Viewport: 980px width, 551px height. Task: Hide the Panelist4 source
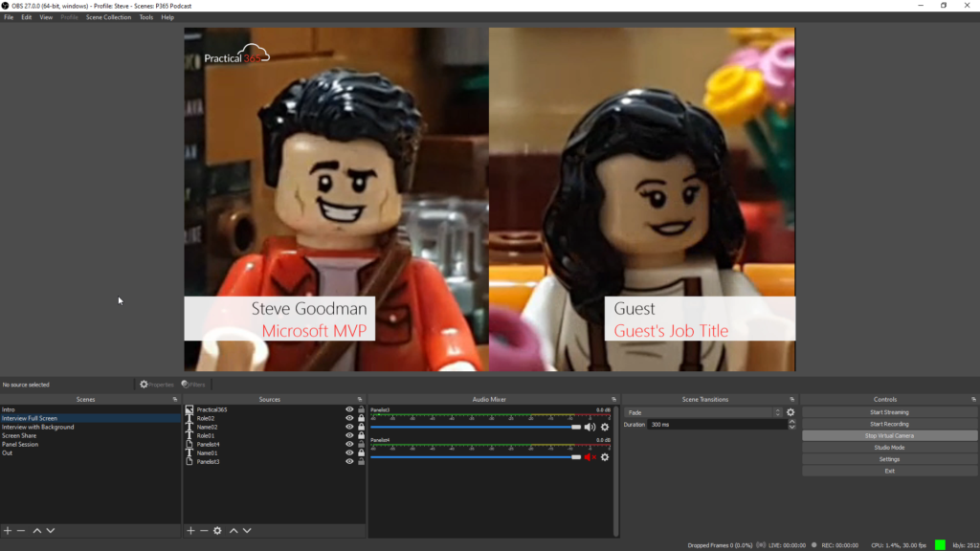[x=349, y=444]
